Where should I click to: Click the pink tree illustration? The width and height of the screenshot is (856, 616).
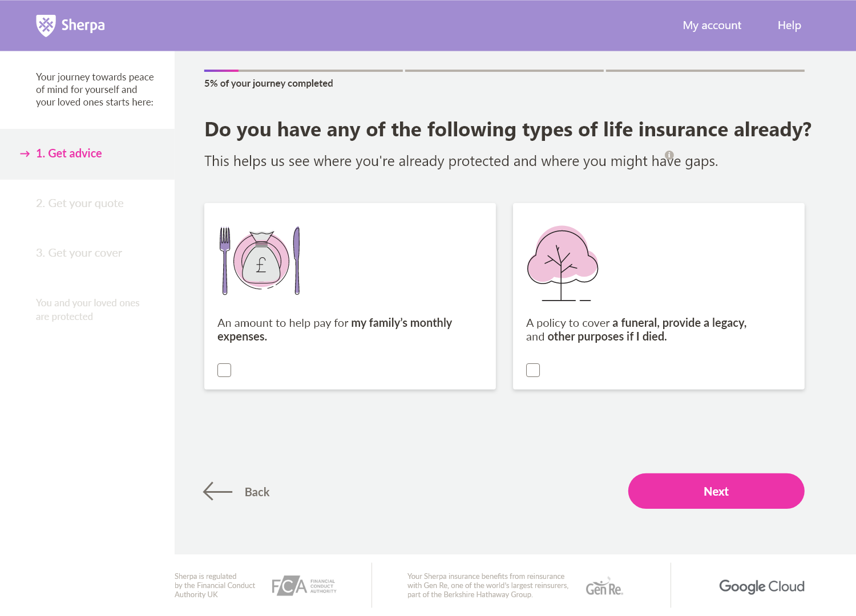562,263
